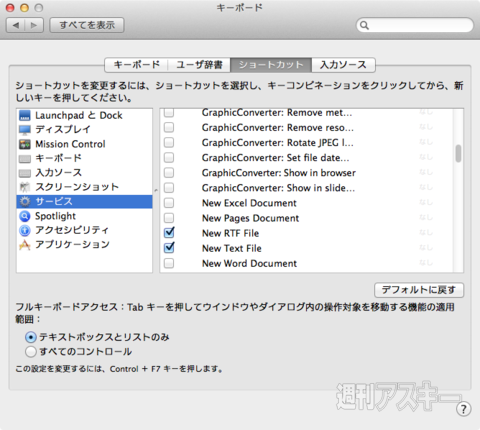Select アクセシビリティ category row

(84, 230)
